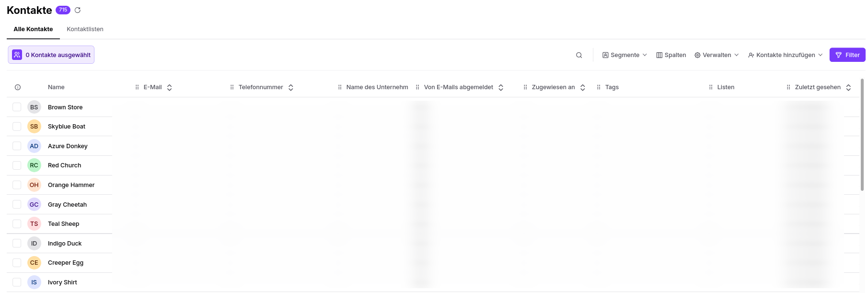Click the info icon in the table header
Image resolution: width=868 pixels, height=293 pixels.
(x=18, y=87)
